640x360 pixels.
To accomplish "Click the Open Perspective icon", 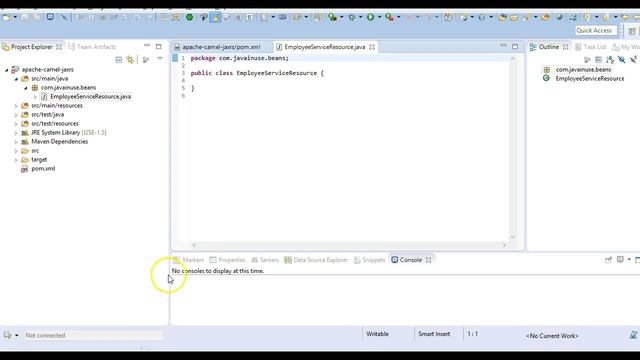I will click(632, 31).
